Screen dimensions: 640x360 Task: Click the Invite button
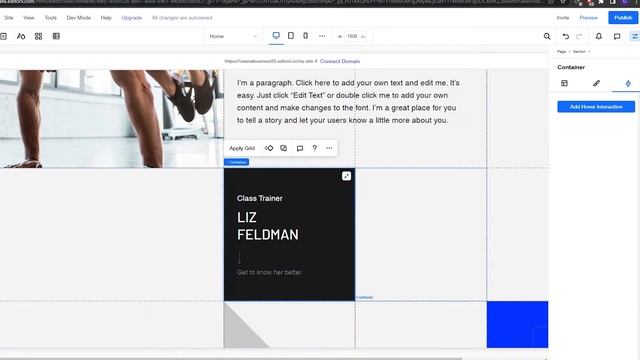tap(563, 18)
